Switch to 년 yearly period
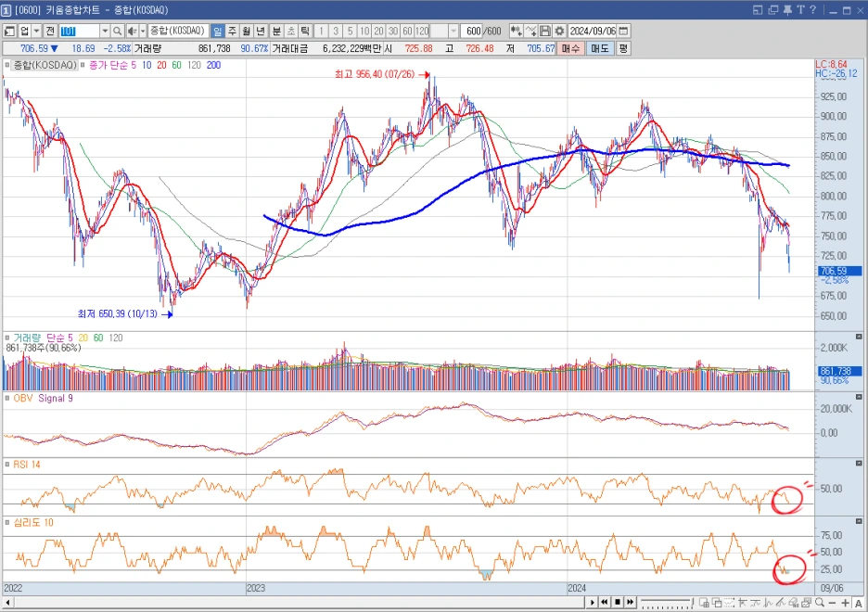The height and width of the screenshot is (612, 868). click(x=261, y=31)
